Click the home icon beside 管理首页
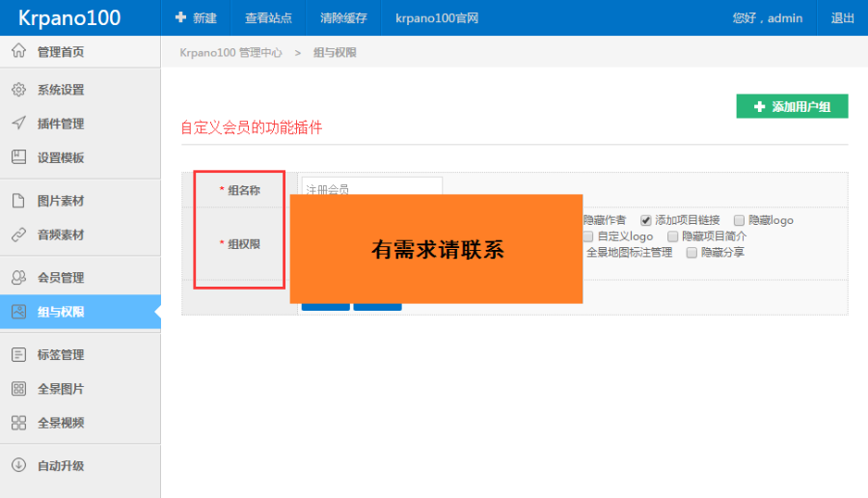The height and width of the screenshot is (498, 868). [19, 50]
